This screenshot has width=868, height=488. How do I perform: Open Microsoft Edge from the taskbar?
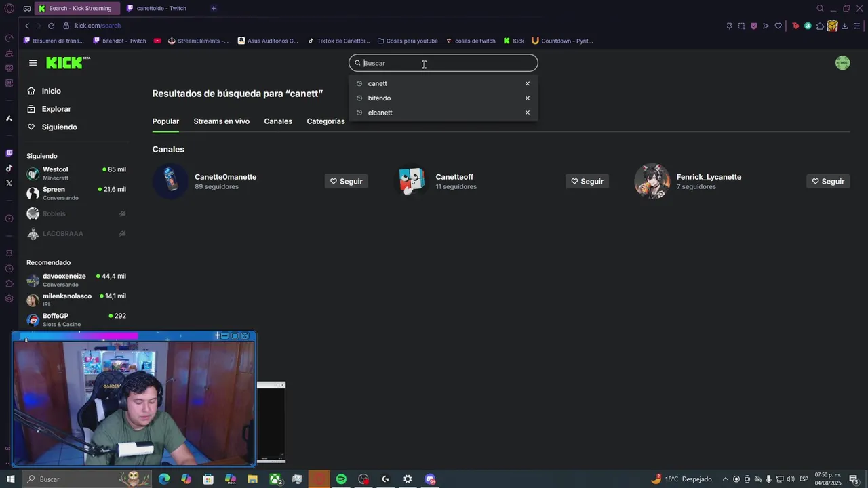[x=164, y=479]
